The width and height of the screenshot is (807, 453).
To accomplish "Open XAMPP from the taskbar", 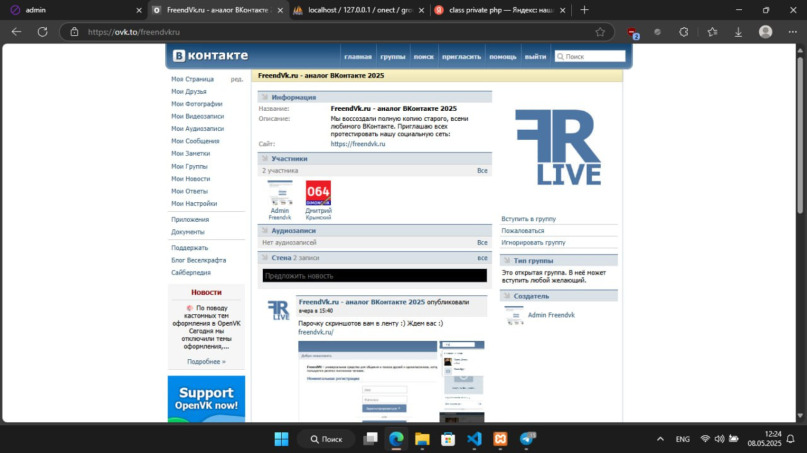I will pos(500,439).
